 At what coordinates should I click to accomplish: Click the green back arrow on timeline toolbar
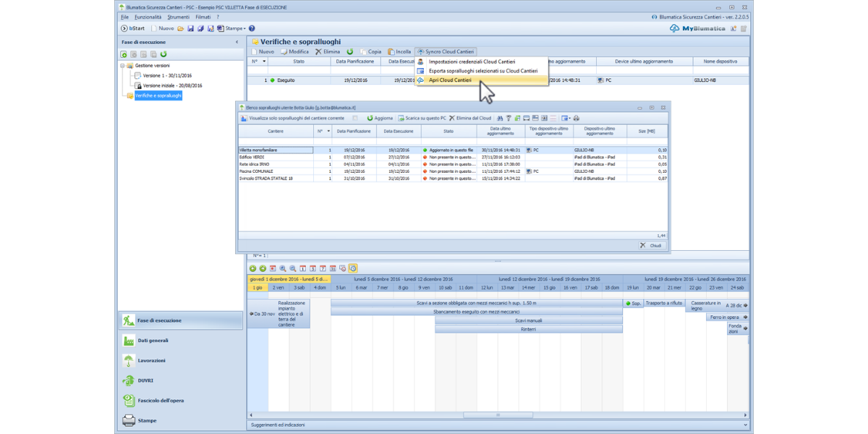pyautogui.click(x=253, y=268)
